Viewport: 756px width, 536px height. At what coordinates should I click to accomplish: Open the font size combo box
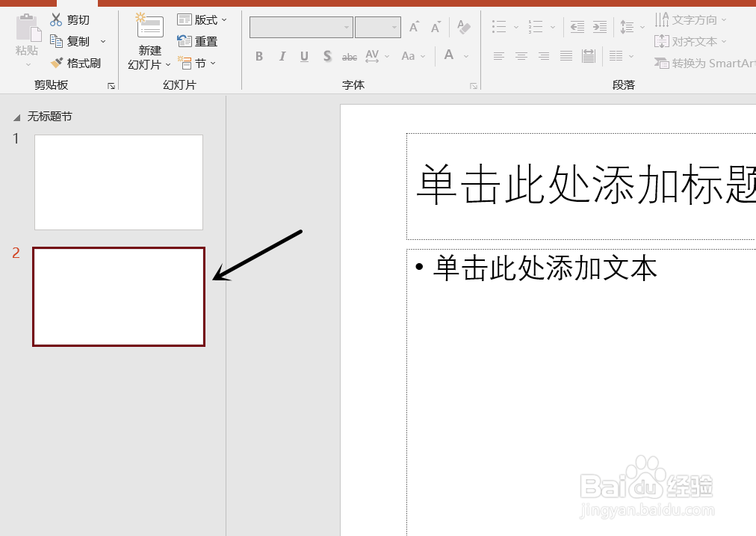[378, 28]
